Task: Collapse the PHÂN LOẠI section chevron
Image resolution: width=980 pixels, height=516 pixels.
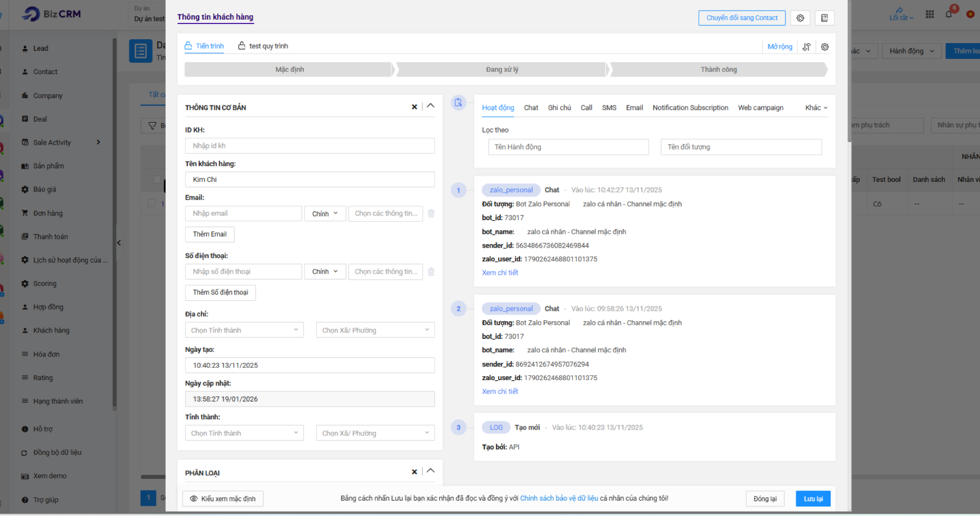Action: coord(430,471)
